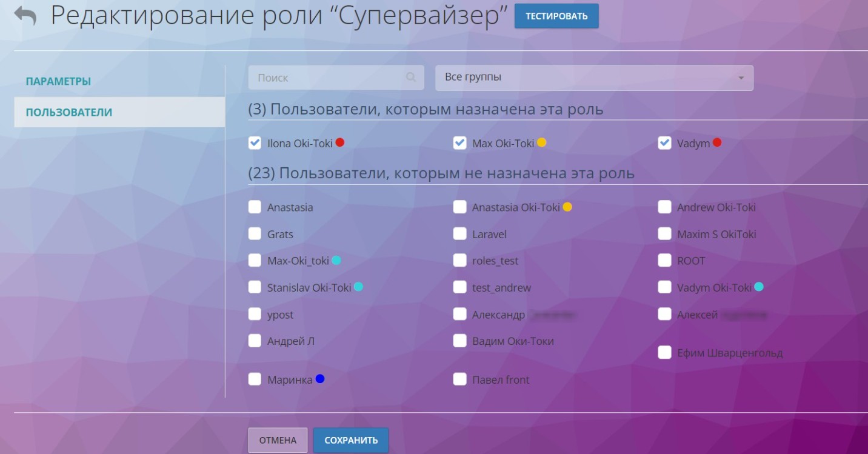This screenshot has height=454, width=868.
Task: Click the ТЕСТИРОВАТЬ button
Action: (556, 16)
